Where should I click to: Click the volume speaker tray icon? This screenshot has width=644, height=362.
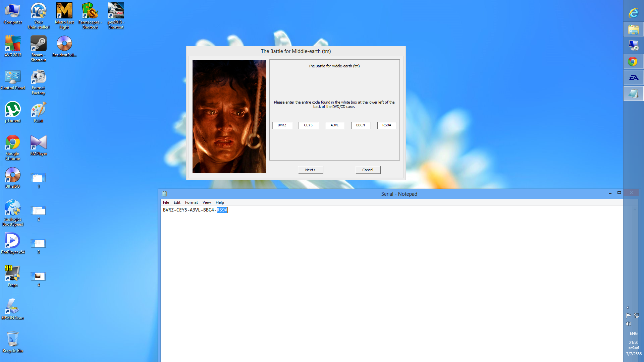pyautogui.click(x=628, y=324)
